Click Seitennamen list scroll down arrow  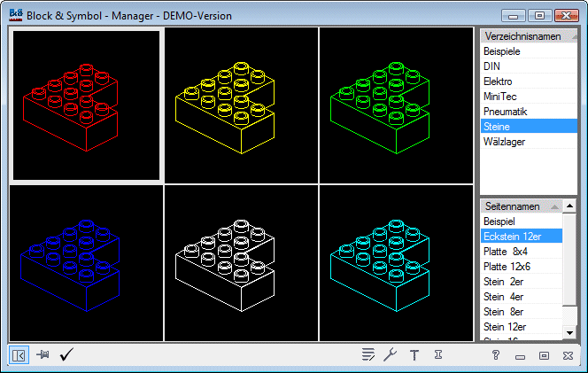click(x=569, y=333)
